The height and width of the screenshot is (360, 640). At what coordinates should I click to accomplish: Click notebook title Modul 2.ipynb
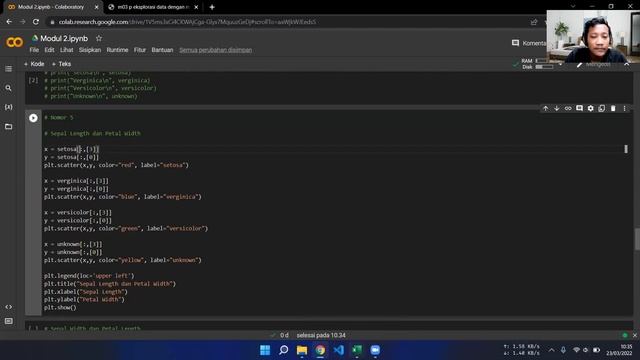click(x=64, y=38)
